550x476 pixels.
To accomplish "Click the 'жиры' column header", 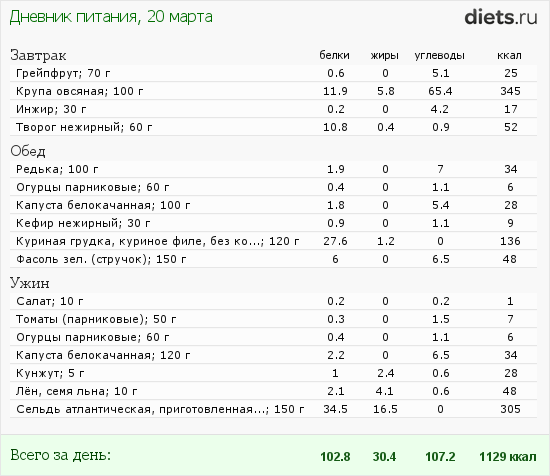I will pos(385,55).
